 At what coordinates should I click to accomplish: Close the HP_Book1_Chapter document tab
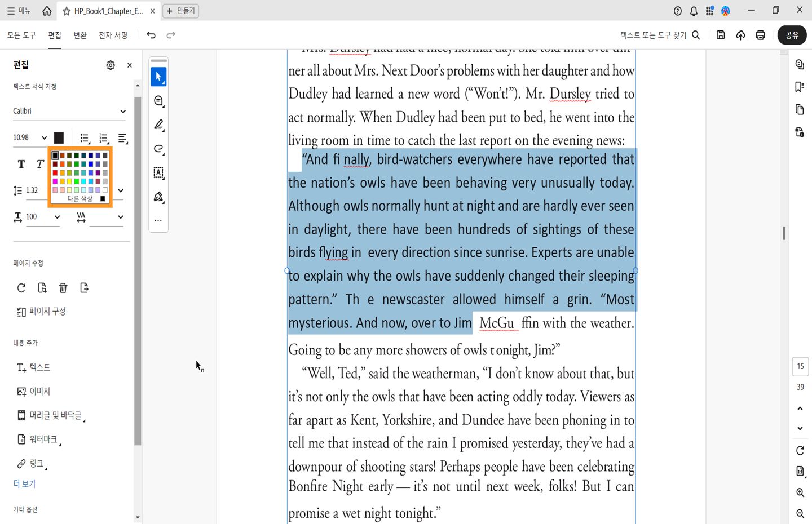pyautogui.click(x=152, y=11)
